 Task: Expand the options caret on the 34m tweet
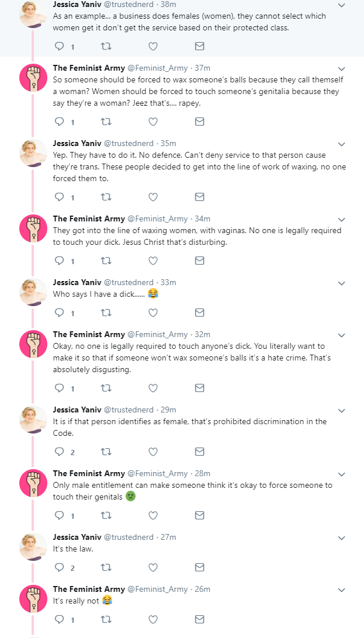[x=342, y=220]
